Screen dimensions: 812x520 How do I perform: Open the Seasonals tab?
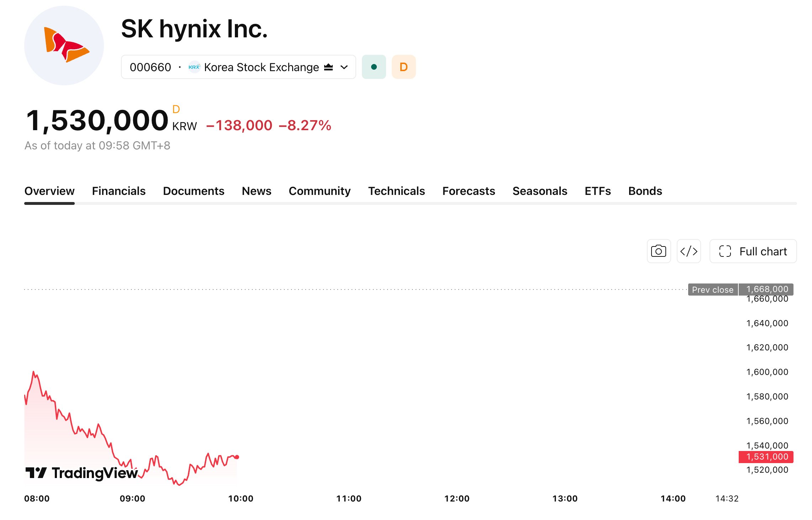[x=540, y=191]
